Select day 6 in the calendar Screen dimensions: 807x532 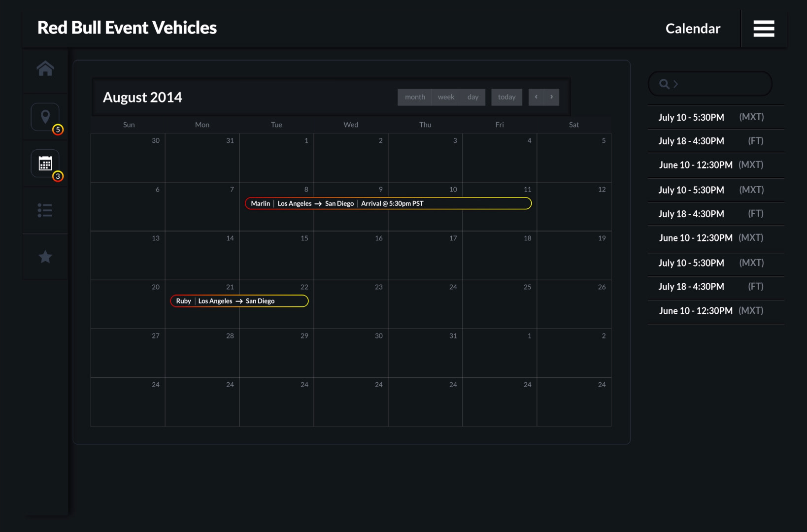tap(128, 207)
